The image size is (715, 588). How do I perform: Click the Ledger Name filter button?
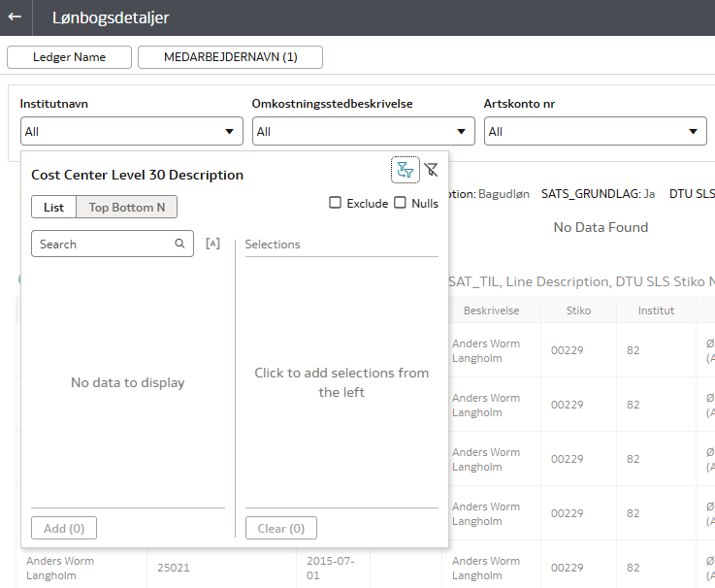(x=69, y=57)
